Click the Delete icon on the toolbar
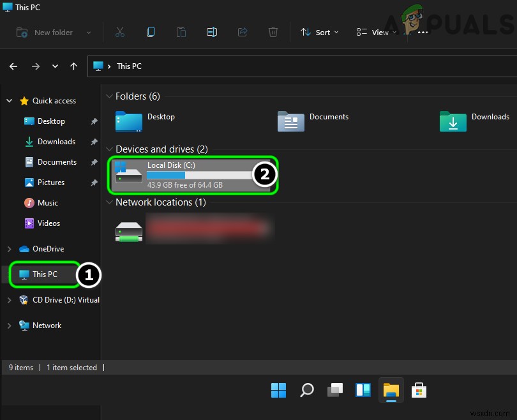This screenshot has height=420, width=517. [273, 32]
